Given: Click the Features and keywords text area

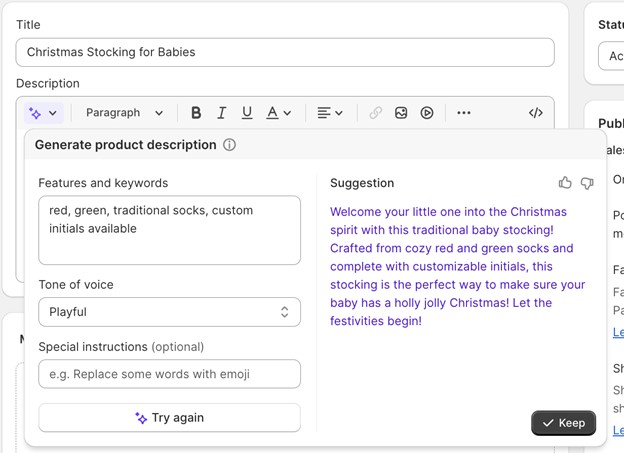Looking at the screenshot, I should pyautogui.click(x=170, y=230).
